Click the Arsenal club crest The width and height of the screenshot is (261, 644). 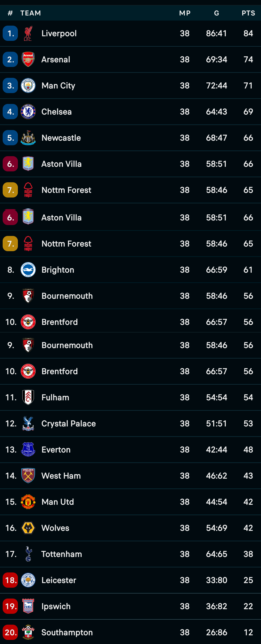28,59
